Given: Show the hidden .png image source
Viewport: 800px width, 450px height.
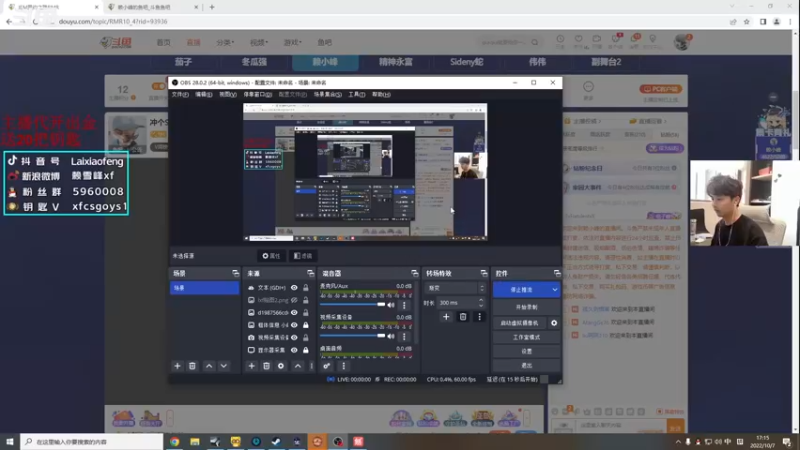Looking at the screenshot, I should point(294,300).
